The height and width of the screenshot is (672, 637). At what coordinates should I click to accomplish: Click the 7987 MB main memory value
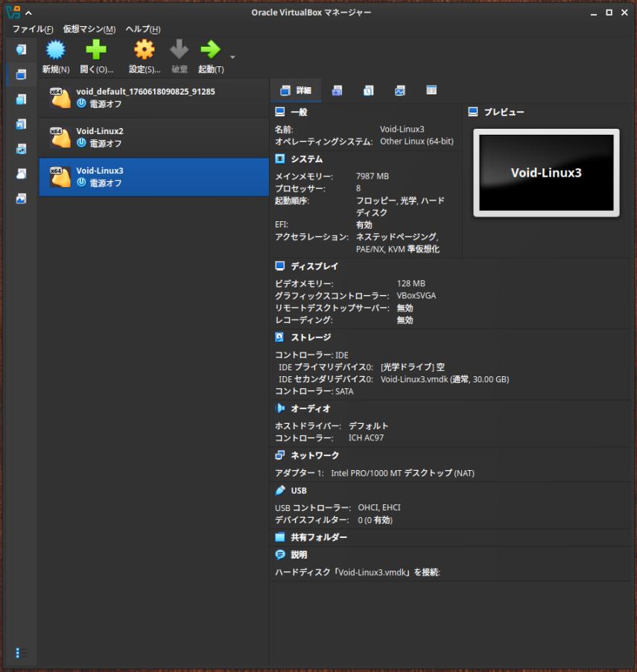373,176
